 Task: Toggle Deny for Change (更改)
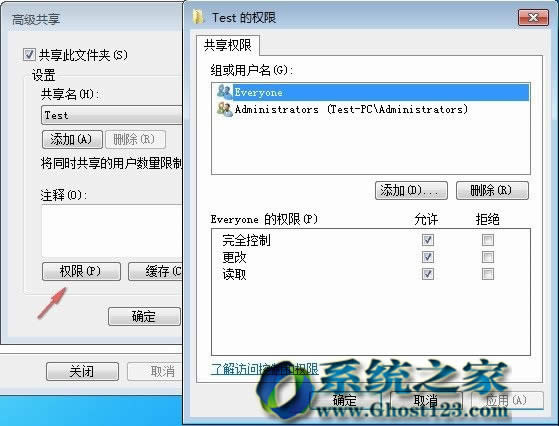488,257
